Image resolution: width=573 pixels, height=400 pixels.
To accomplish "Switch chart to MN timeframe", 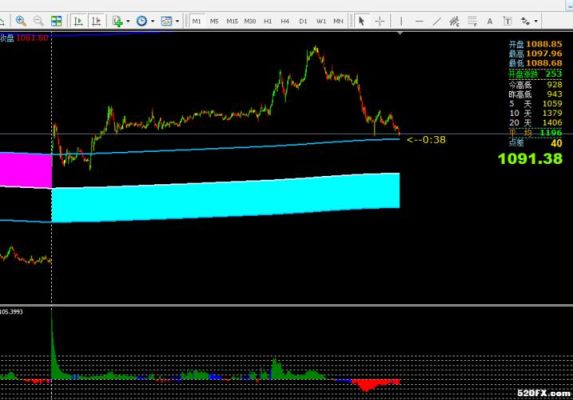I will click(338, 21).
